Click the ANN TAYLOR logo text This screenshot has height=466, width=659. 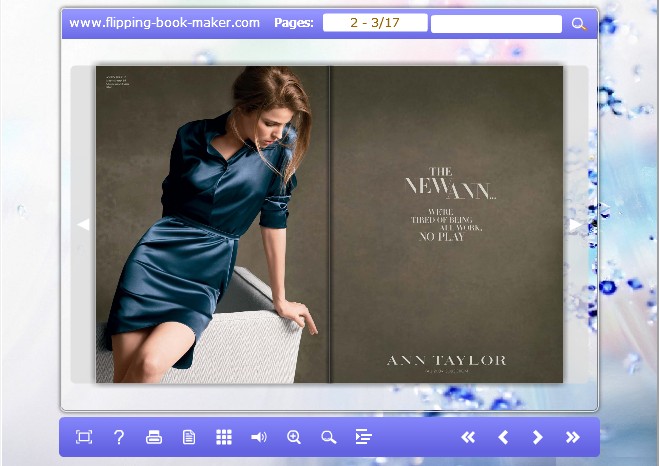click(446, 361)
